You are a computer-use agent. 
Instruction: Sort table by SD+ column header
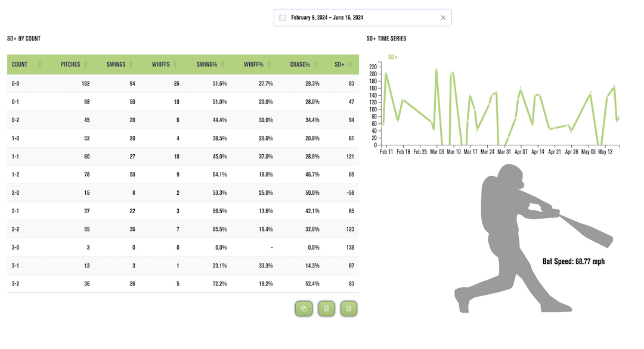pos(339,64)
